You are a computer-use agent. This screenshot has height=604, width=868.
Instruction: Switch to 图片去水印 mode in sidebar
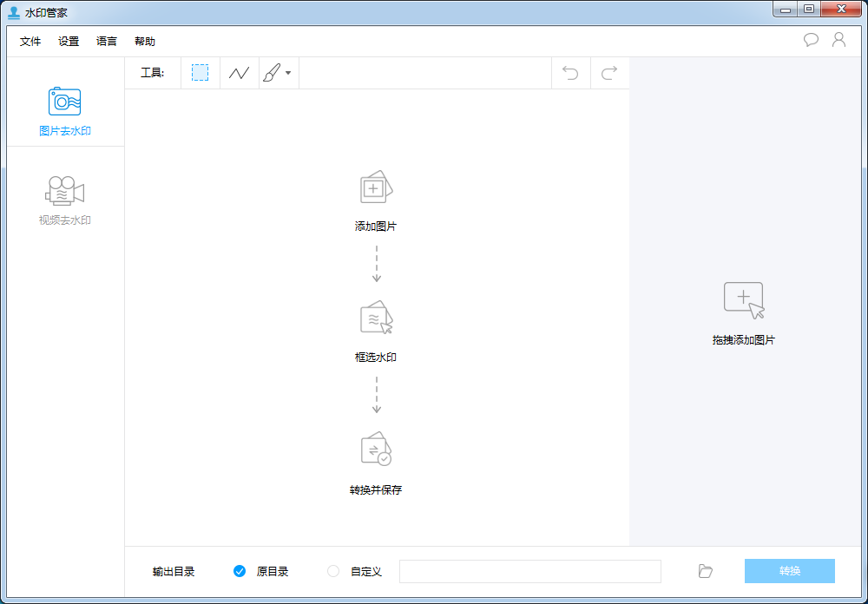click(x=64, y=109)
